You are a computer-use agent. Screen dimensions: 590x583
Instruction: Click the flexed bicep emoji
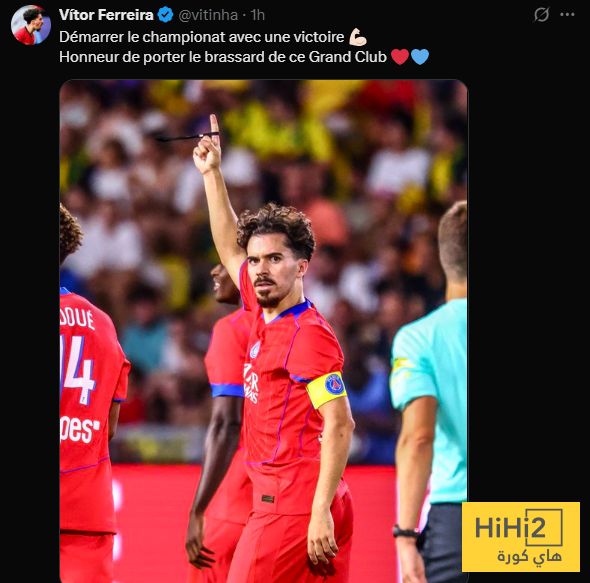pos(357,37)
